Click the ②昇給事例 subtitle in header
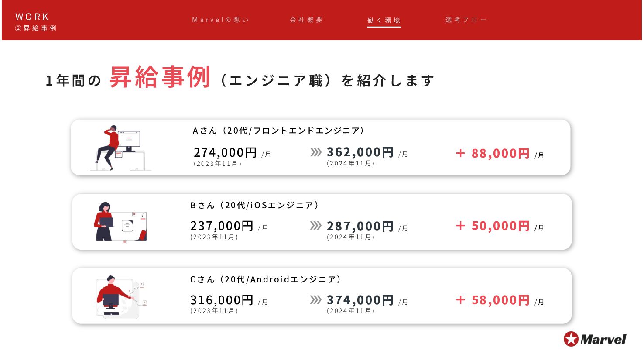Viewport: 644px width, 361px height. pyautogui.click(x=36, y=28)
